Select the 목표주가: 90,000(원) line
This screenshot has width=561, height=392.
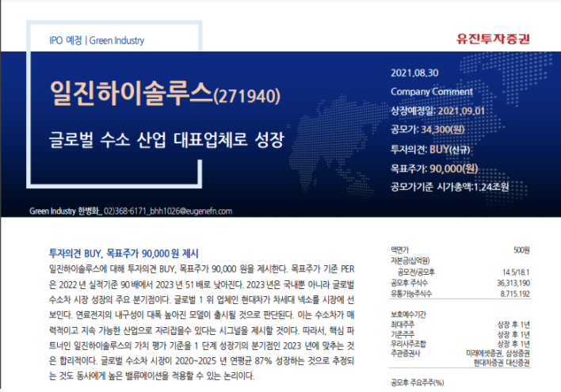point(434,168)
